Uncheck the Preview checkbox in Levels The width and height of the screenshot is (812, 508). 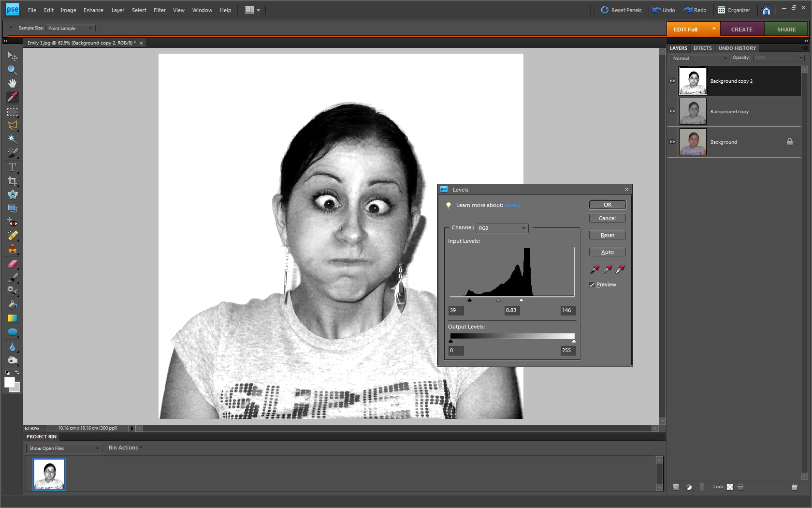click(x=592, y=284)
